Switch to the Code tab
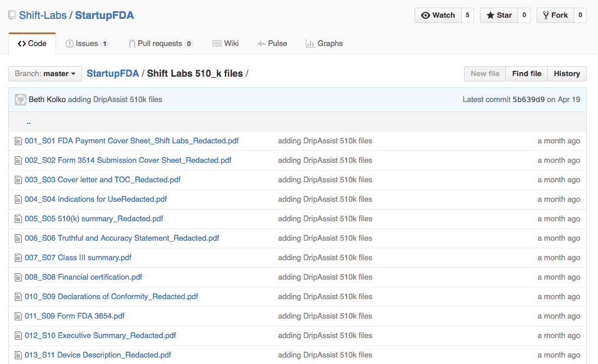The height and width of the screenshot is (364, 598). pyautogui.click(x=32, y=44)
